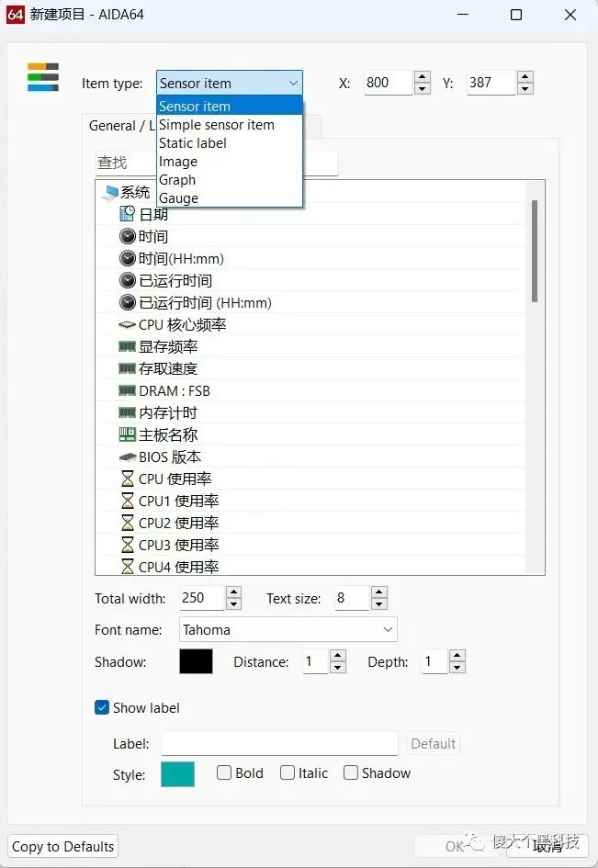Select the DRAM : FSB row
598x868 pixels.
point(310,390)
